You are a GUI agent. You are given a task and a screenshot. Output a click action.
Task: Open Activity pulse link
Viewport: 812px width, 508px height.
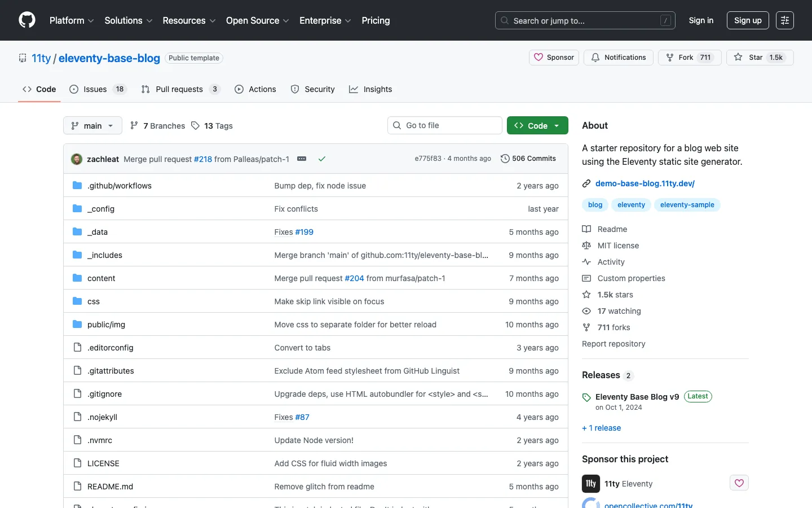[603, 262]
